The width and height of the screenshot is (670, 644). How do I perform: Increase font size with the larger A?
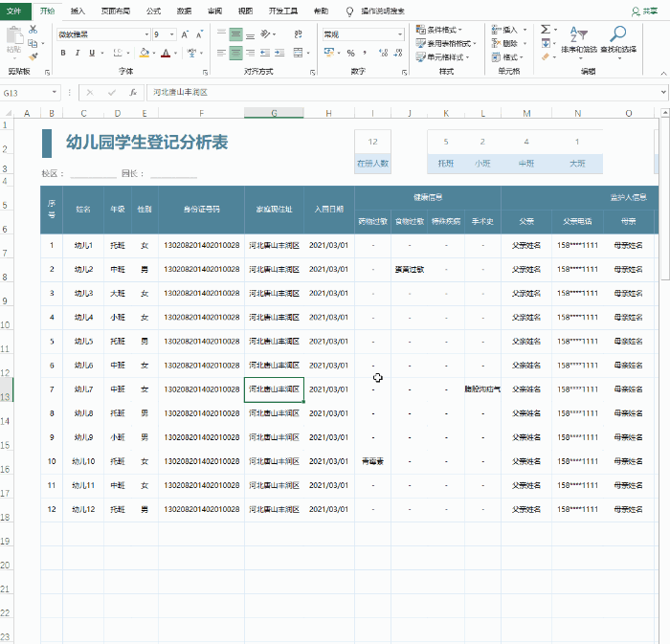(x=185, y=34)
